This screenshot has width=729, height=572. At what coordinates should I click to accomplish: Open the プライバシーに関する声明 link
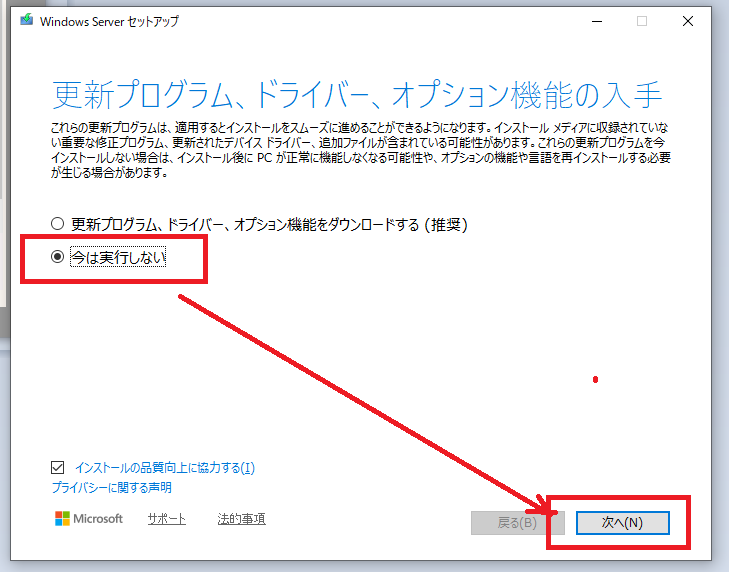pos(111,488)
